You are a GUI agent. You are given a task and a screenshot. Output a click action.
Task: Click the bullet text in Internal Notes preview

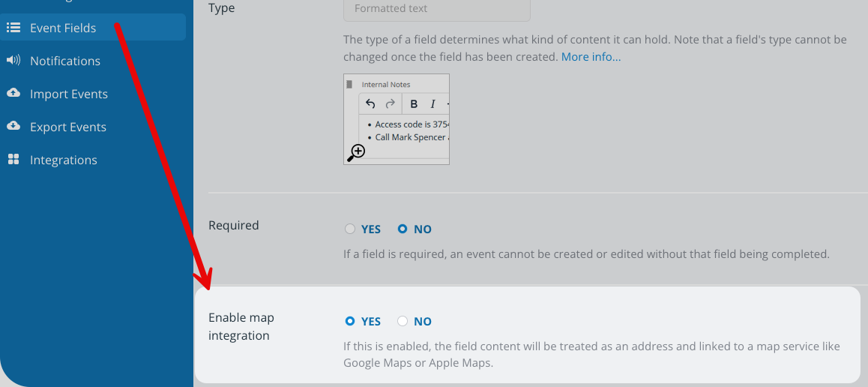click(x=412, y=124)
